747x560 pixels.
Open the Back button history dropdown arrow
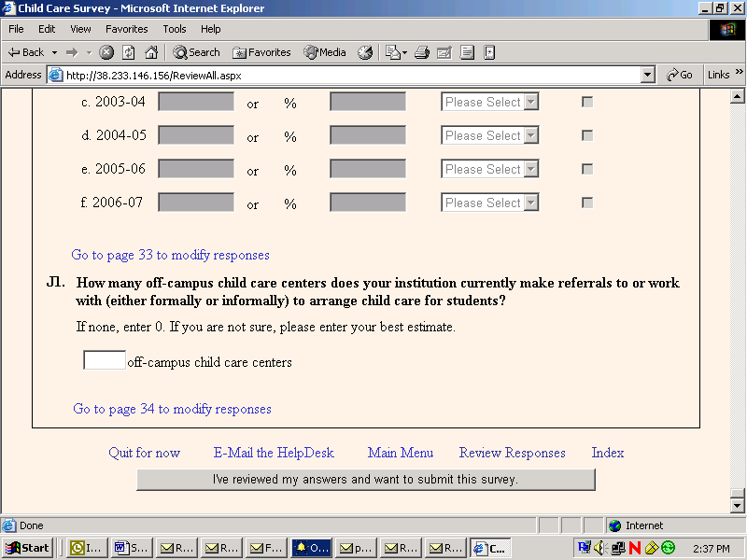point(55,52)
